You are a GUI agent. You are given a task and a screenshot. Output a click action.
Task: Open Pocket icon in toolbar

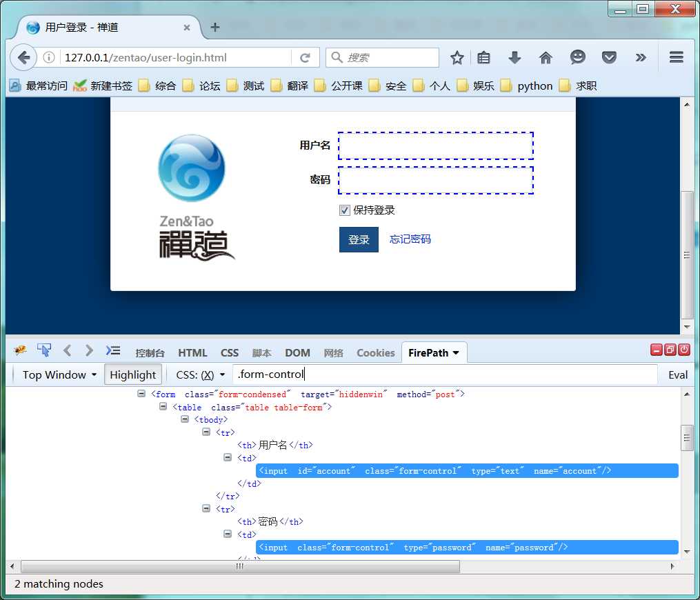609,58
